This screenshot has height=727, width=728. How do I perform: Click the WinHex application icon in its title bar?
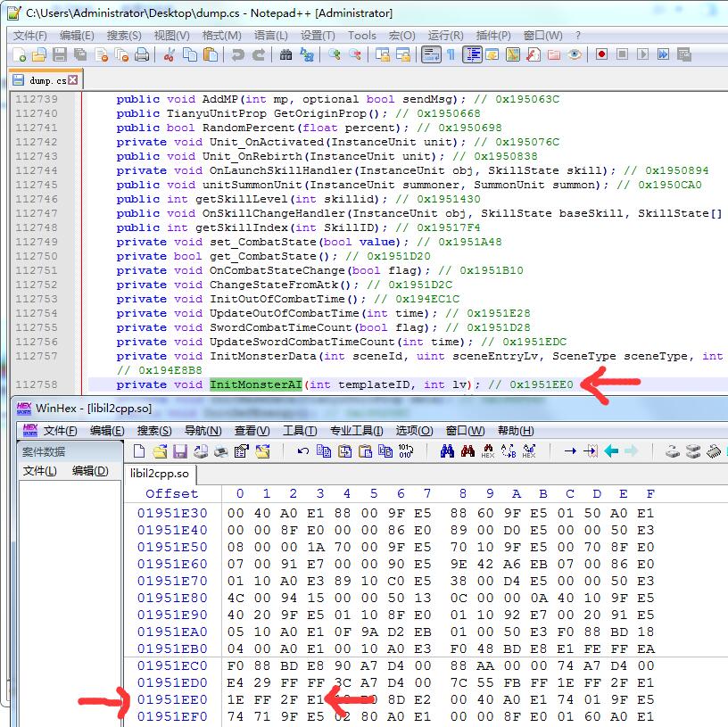pyautogui.click(x=24, y=409)
